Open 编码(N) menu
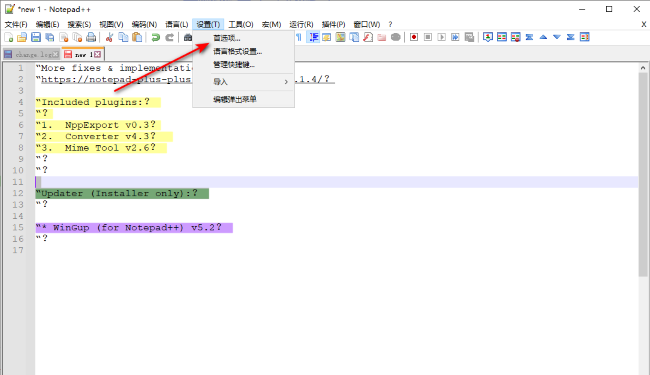Screen dimensions: 650x375 pyautogui.click(x=144, y=24)
